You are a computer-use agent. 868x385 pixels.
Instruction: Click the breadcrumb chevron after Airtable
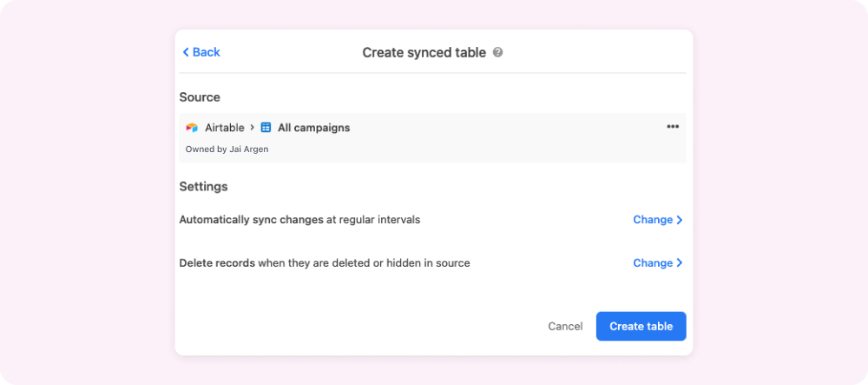253,127
